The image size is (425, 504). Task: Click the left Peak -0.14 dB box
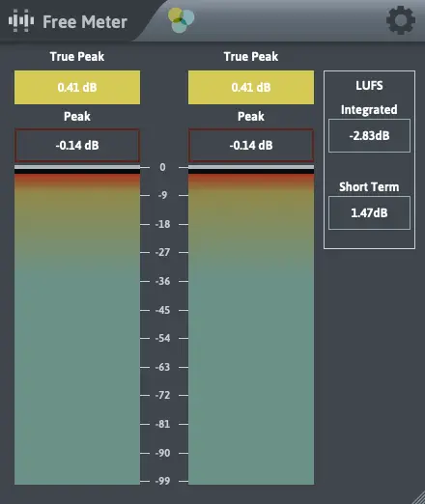point(77,146)
